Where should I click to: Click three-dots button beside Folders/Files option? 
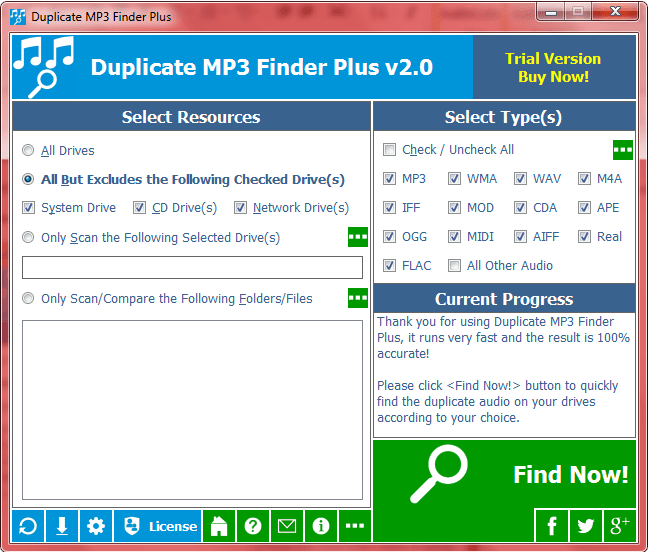point(358,298)
